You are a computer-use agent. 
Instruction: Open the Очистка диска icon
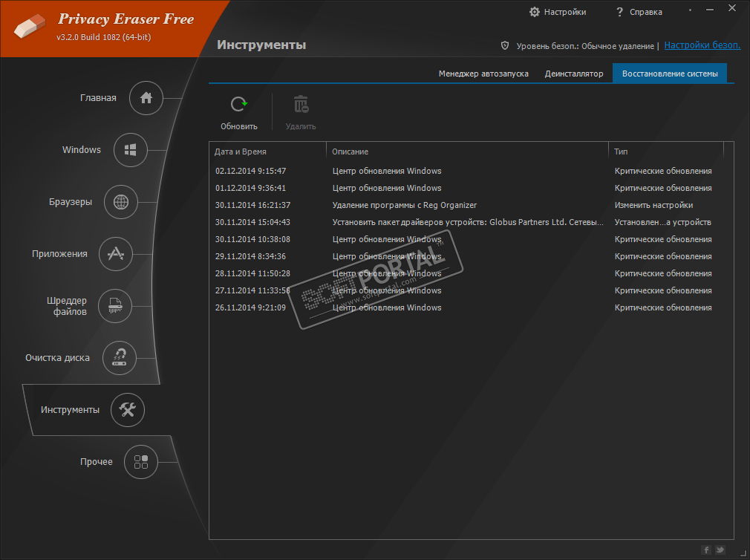coord(119,358)
